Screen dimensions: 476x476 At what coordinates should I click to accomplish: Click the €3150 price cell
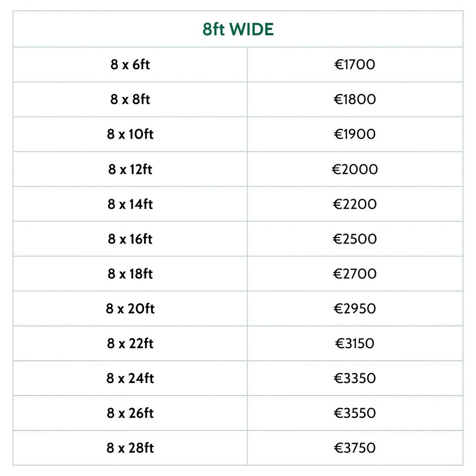click(355, 344)
